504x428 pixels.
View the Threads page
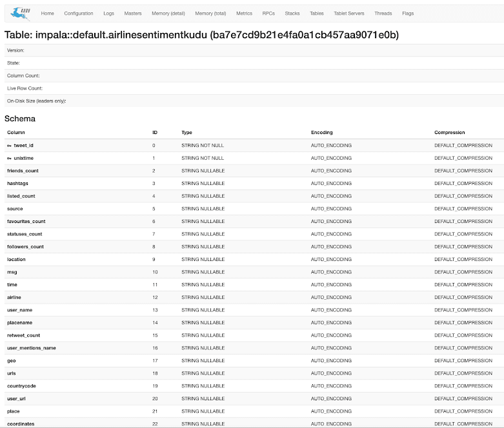point(383,14)
